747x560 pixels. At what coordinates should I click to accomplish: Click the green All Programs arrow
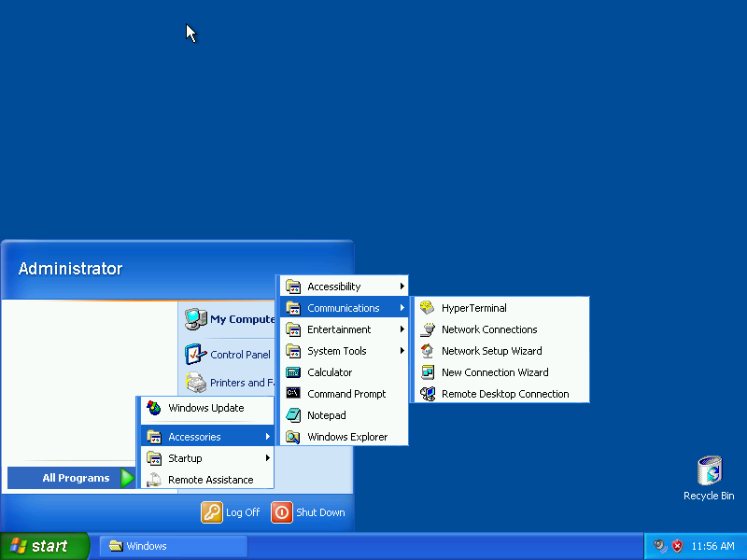127,478
